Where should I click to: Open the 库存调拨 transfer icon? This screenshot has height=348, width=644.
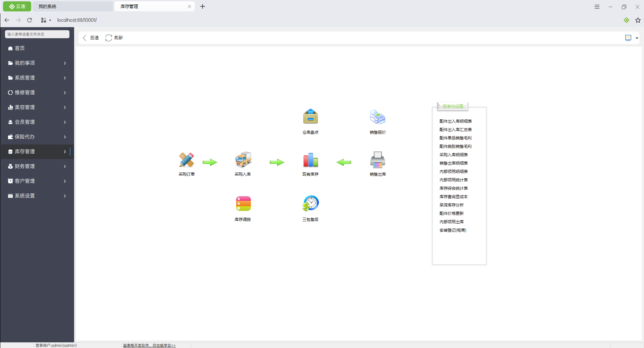coord(243,204)
